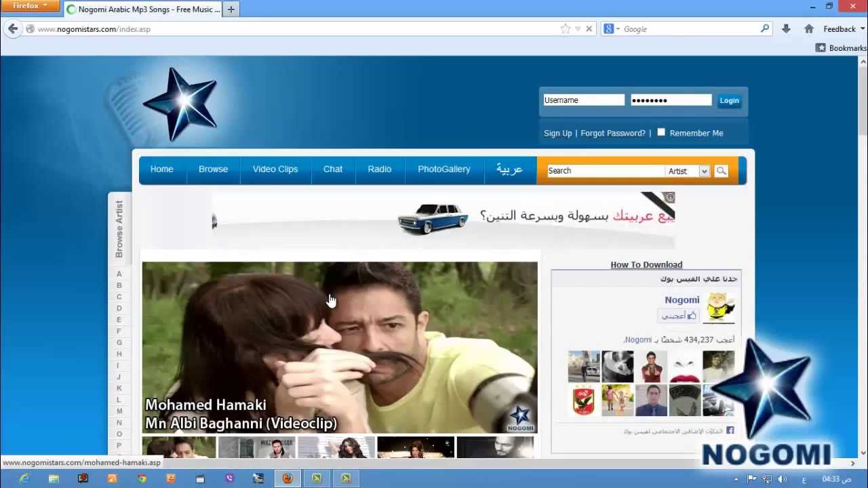
Task: Click the Facebook like thumbs-up button
Action: tap(677, 316)
